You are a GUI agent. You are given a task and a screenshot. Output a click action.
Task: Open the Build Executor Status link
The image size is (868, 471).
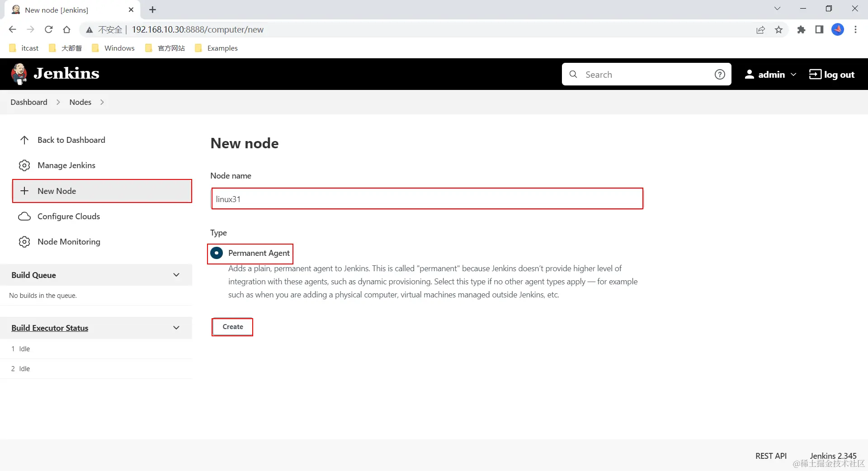pyautogui.click(x=50, y=328)
